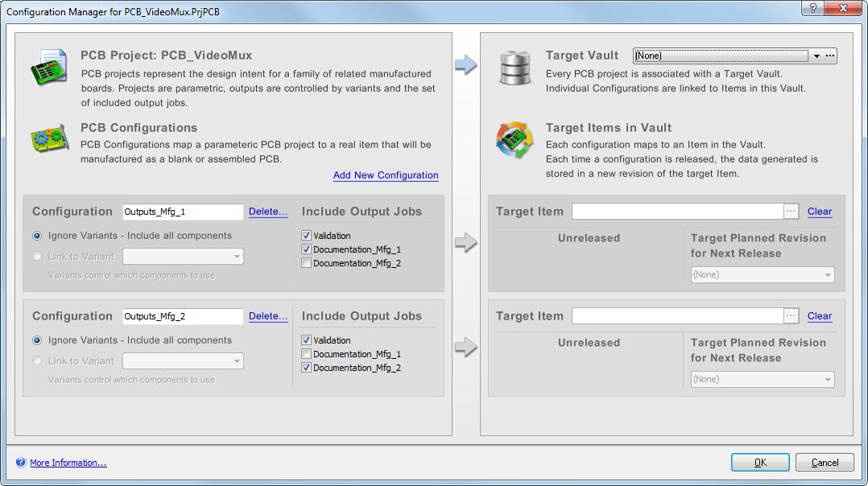The image size is (868, 486).
Task: Clear the second Target Item
Action: [819, 316]
